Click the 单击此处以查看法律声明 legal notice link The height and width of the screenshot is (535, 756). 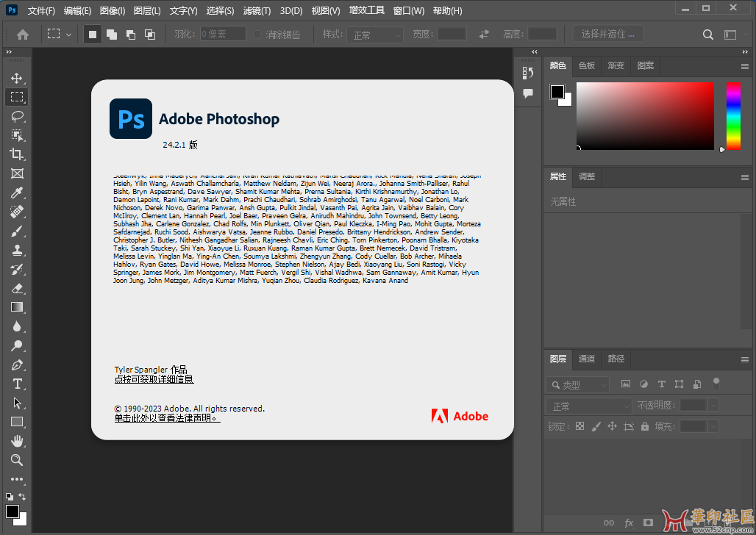pyautogui.click(x=167, y=418)
